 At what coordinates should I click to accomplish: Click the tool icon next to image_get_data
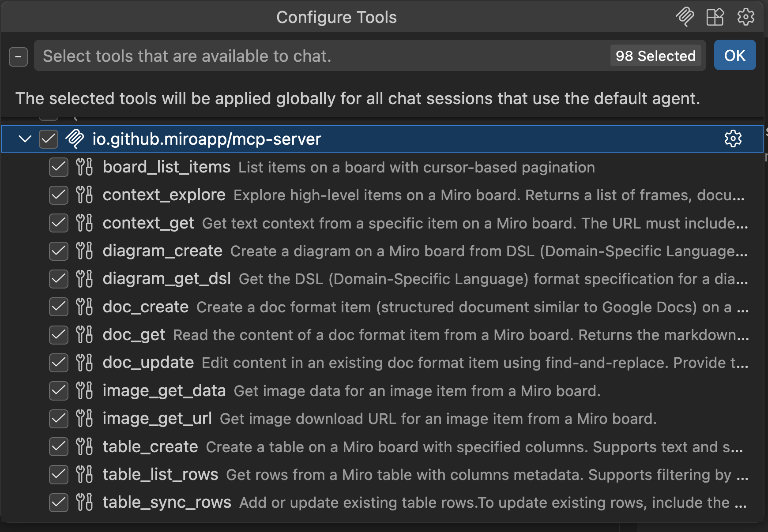(x=84, y=390)
